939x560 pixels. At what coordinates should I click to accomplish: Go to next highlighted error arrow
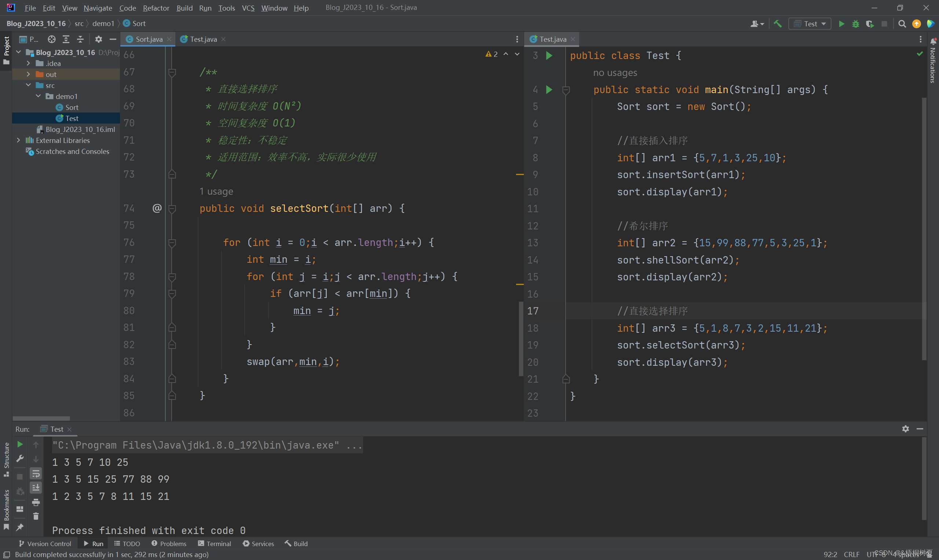click(517, 54)
